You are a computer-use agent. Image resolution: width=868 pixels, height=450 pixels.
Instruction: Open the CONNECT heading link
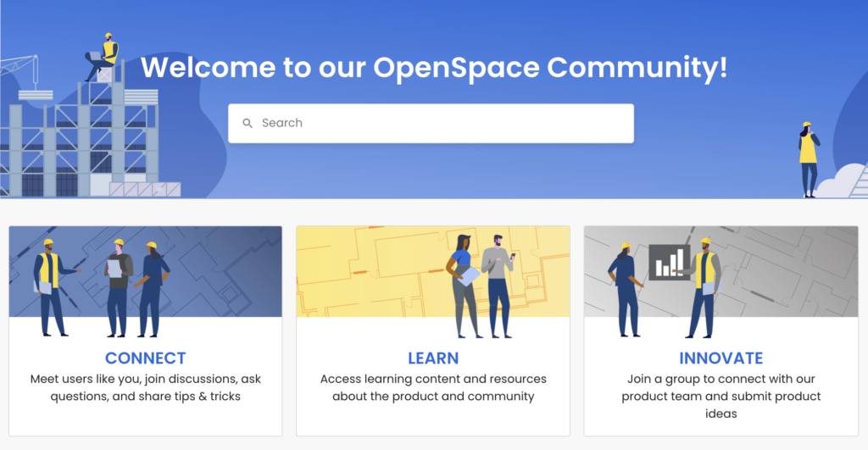[145, 358]
